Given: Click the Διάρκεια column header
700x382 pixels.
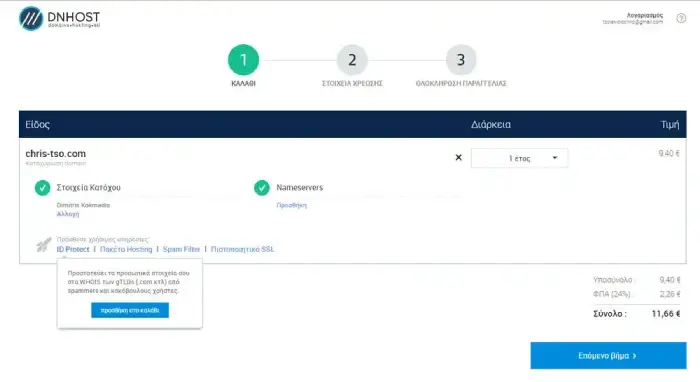Looking at the screenshot, I should click(491, 125).
